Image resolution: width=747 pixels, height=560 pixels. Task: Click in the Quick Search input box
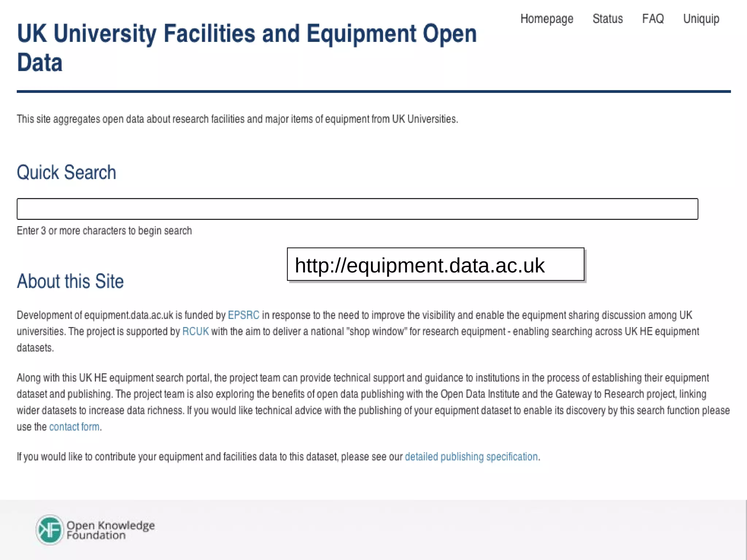pos(357,209)
